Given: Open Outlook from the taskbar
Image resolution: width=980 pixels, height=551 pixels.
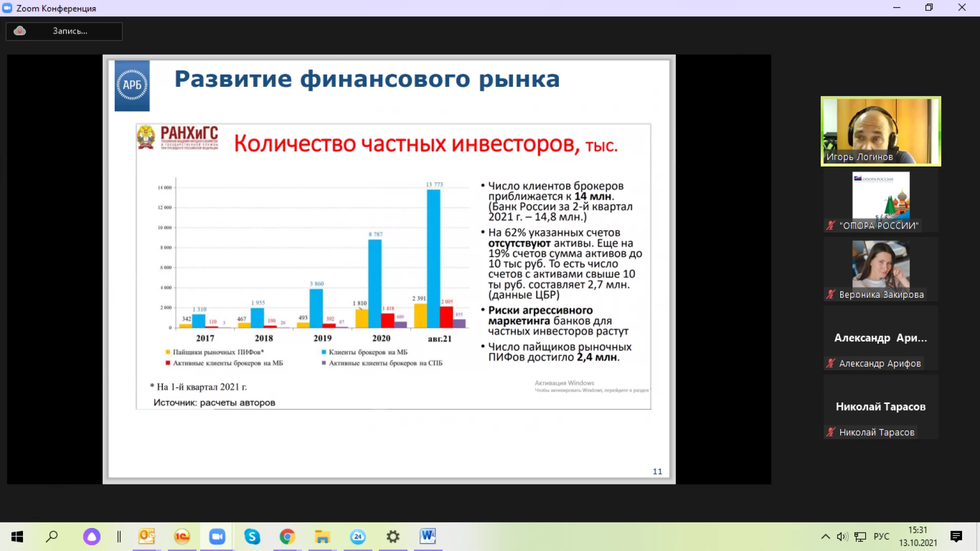Looking at the screenshot, I should pyautogui.click(x=147, y=537).
